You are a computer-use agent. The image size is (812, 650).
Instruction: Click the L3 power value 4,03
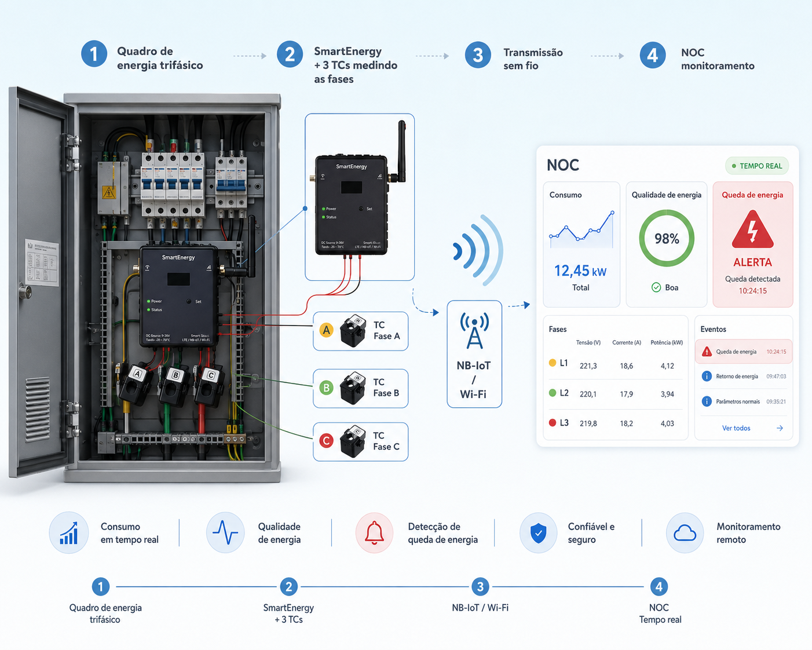(x=667, y=423)
